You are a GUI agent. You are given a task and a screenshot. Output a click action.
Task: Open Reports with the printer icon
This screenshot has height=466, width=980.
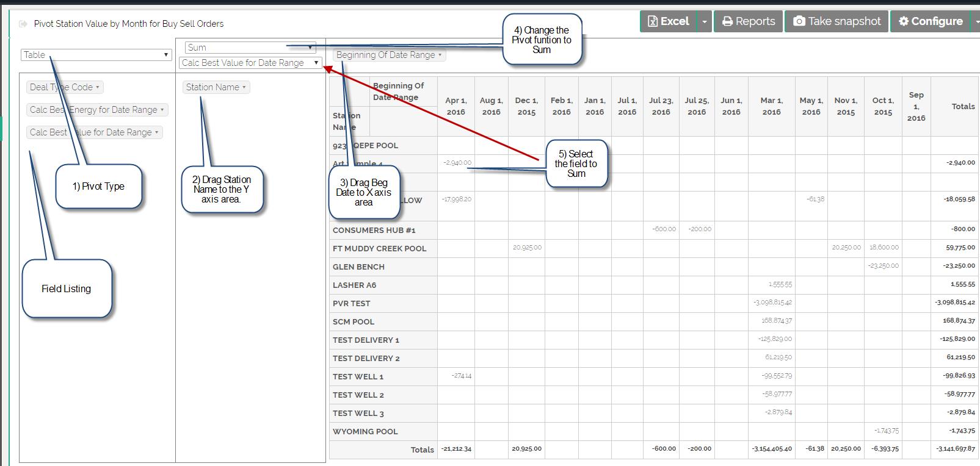coord(748,21)
